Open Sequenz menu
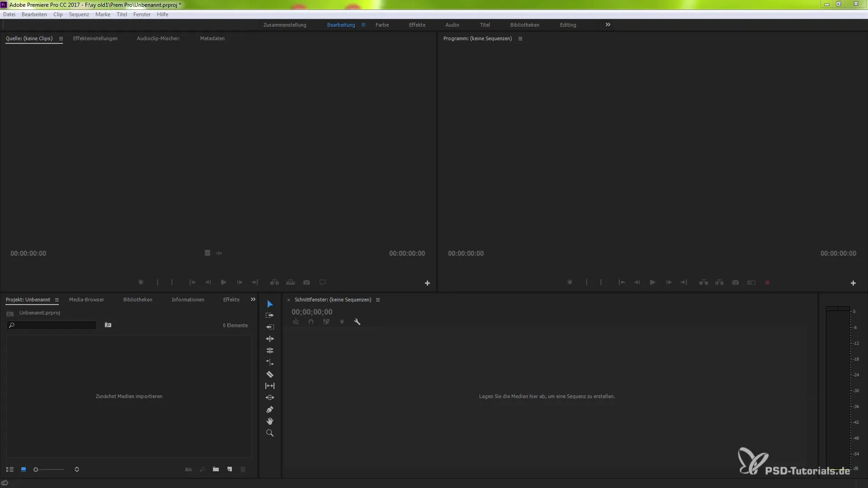Image resolution: width=868 pixels, height=488 pixels. click(79, 14)
